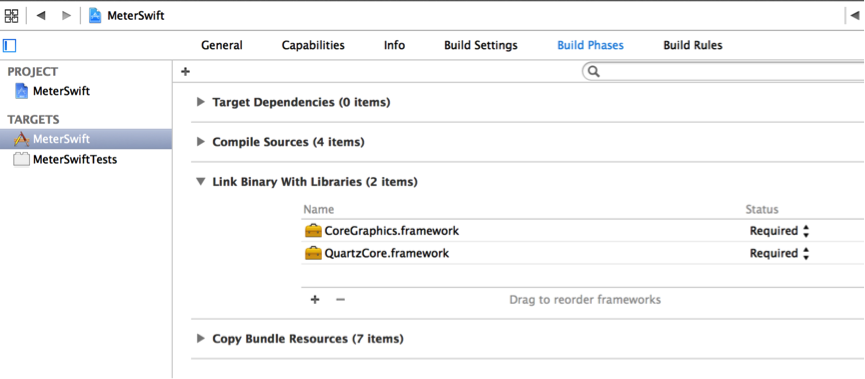Image resolution: width=865 pixels, height=379 pixels.
Task: Switch to the Capabilities tab
Action: [313, 45]
